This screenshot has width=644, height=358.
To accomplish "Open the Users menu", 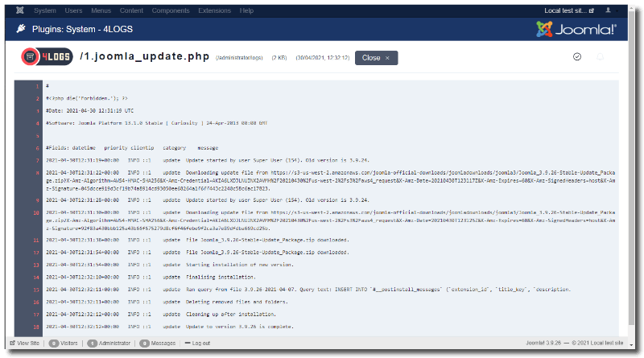I will pyautogui.click(x=73, y=10).
